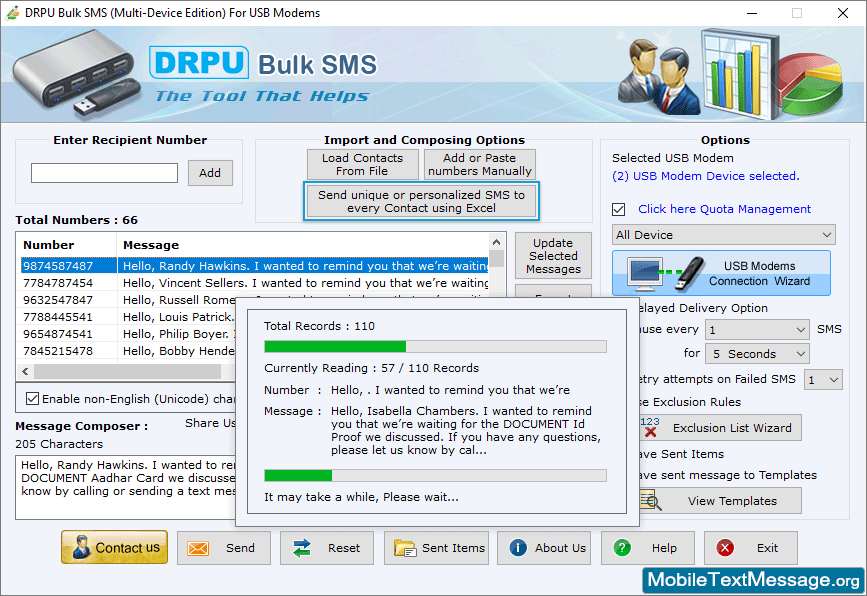
Task: Click USB Modems Connection Wizard button
Action: point(721,273)
